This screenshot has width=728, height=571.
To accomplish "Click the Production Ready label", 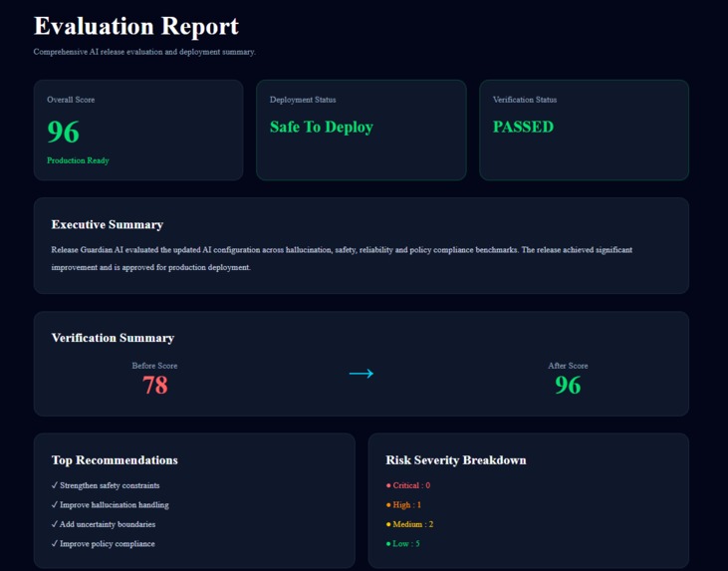I will [x=78, y=160].
